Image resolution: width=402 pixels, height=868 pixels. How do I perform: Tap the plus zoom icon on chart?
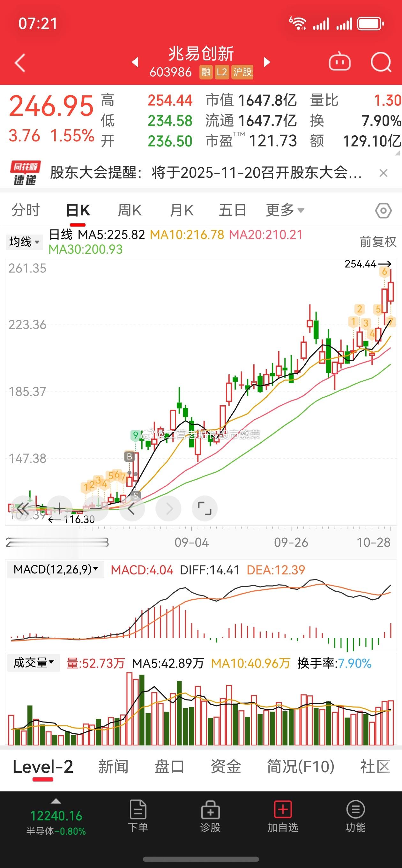(x=59, y=508)
